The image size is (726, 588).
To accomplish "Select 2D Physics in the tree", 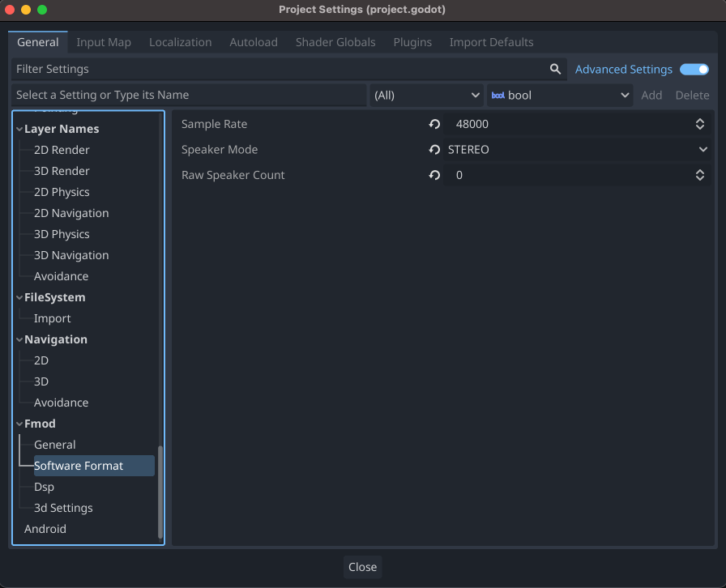I will coord(62,192).
